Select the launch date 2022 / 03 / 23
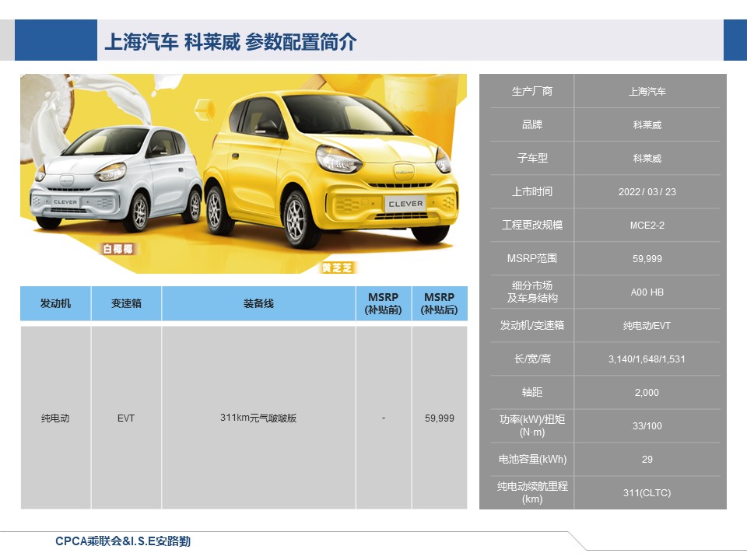 [647, 192]
